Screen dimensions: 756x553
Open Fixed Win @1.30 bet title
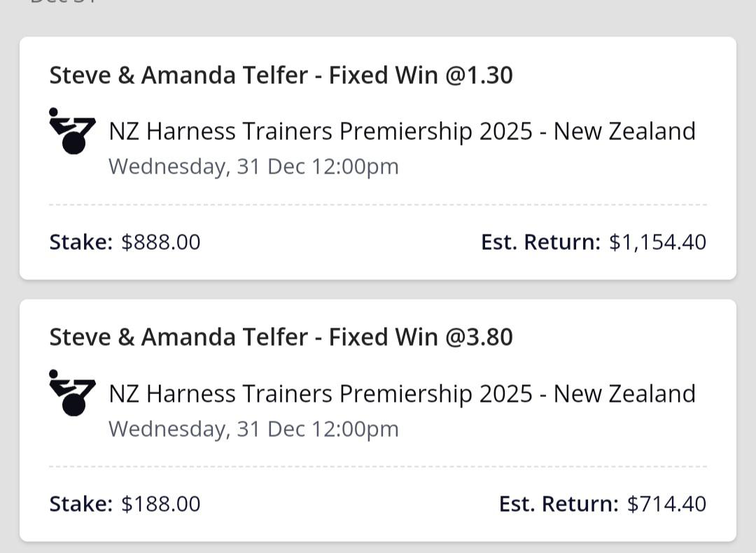(x=281, y=75)
